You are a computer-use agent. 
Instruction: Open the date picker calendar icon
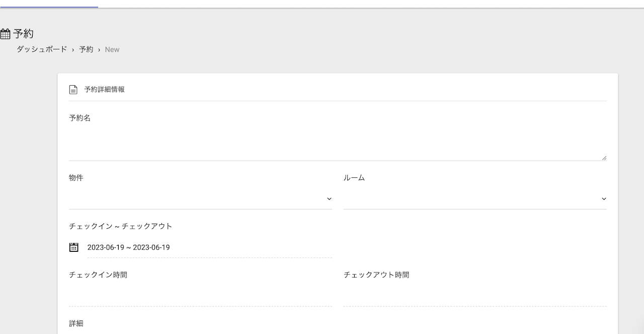coord(74,247)
